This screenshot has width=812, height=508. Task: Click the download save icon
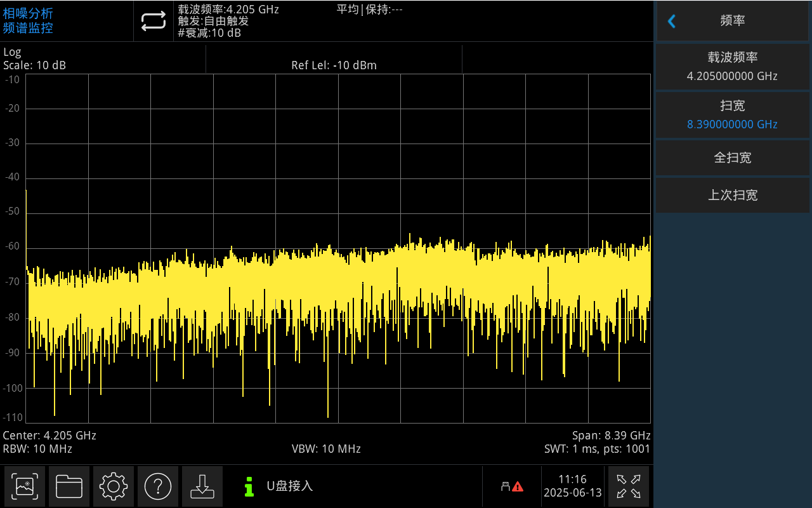coord(202,486)
